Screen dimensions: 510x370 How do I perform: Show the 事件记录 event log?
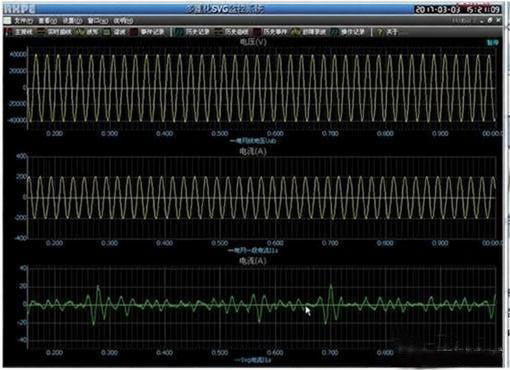point(148,32)
